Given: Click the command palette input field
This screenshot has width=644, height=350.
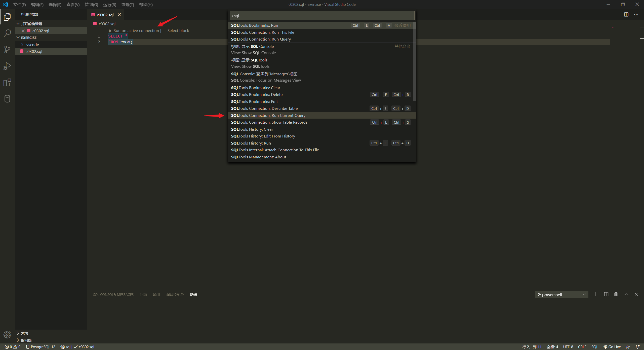Looking at the screenshot, I should (322, 16).
